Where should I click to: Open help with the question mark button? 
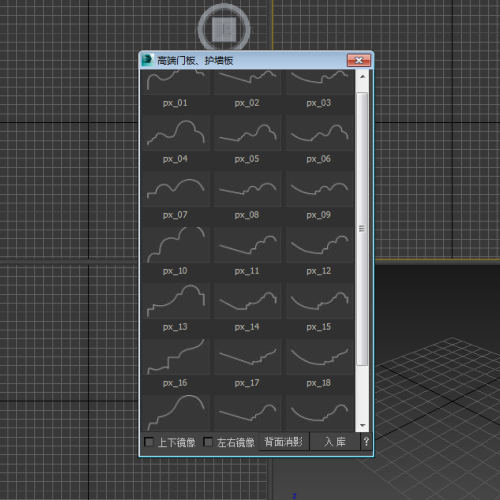366,442
